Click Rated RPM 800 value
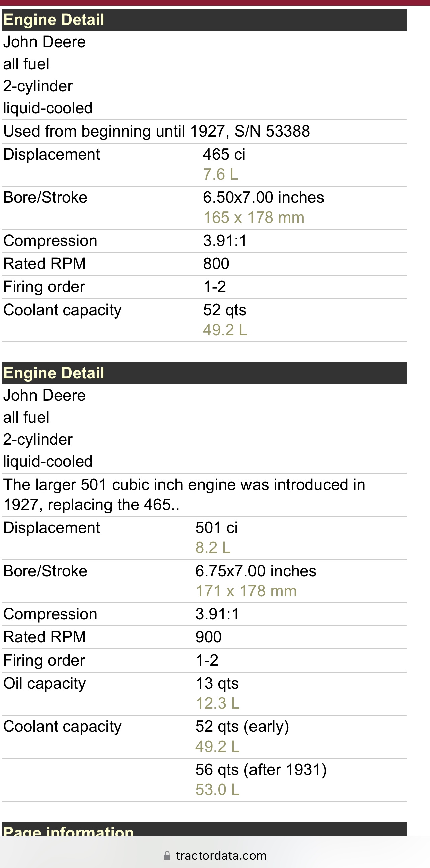The height and width of the screenshot is (868, 430). tap(216, 263)
